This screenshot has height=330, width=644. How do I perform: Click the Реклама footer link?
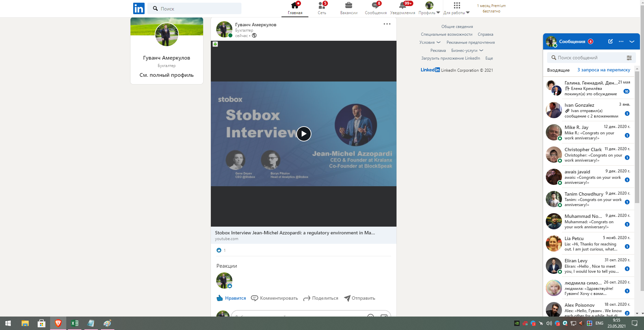(x=438, y=51)
